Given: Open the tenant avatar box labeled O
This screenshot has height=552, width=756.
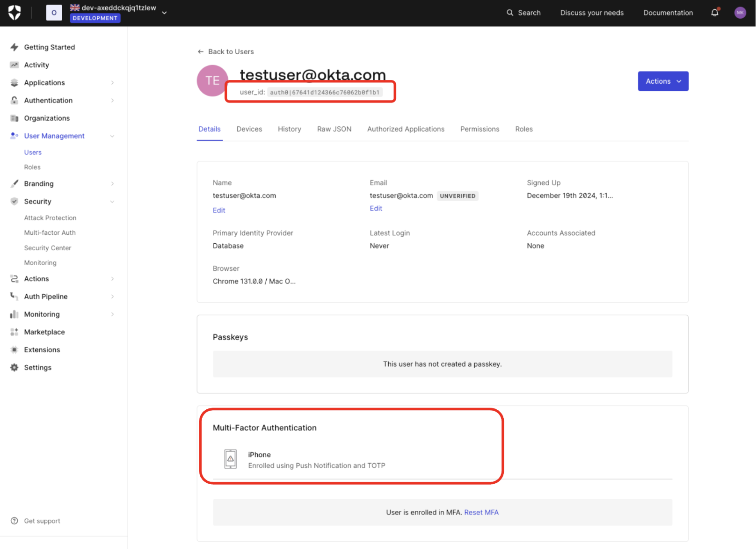Looking at the screenshot, I should 54,13.
